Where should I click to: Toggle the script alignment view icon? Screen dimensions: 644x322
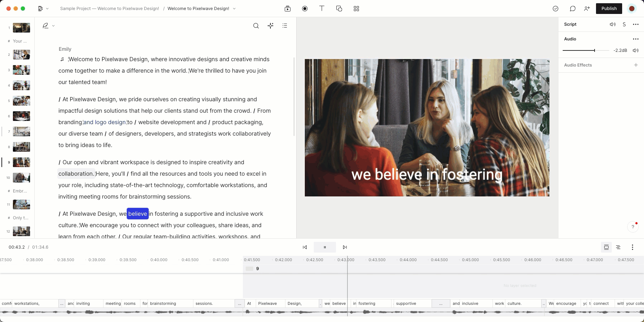618,247
